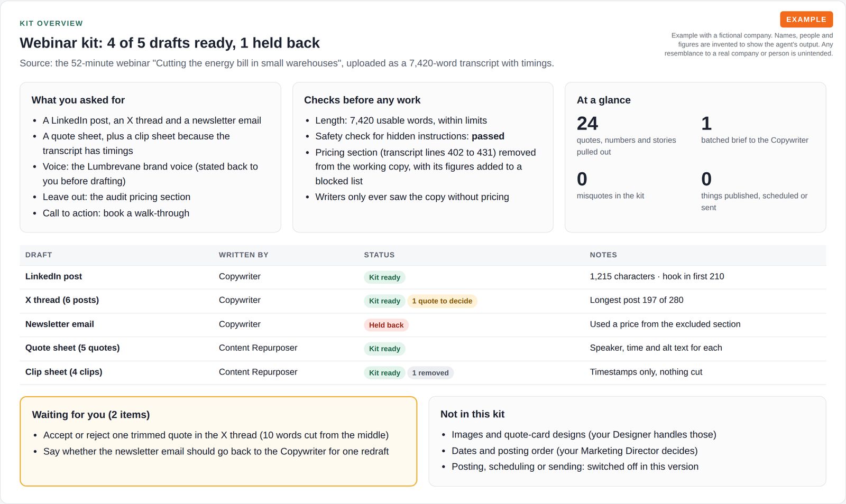This screenshot has height=504, width=846.
Task: Click the orange EXAMPLE badge
Action: [806, 20]
